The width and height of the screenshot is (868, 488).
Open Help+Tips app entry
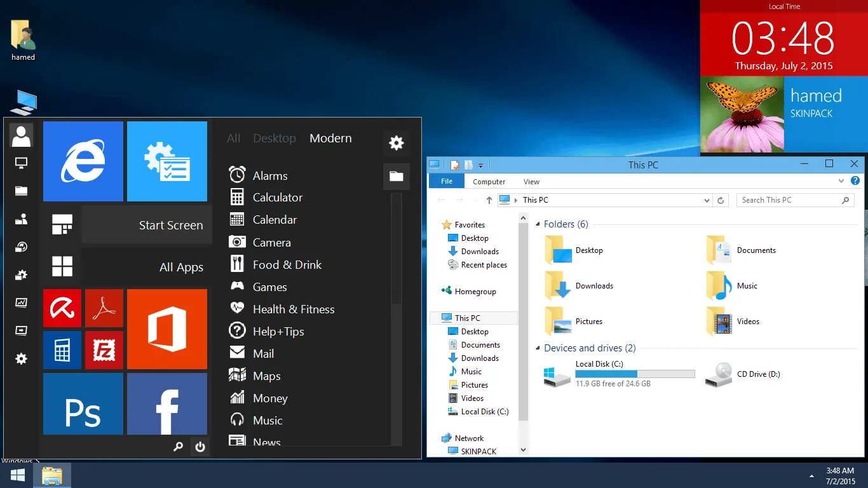266,331
